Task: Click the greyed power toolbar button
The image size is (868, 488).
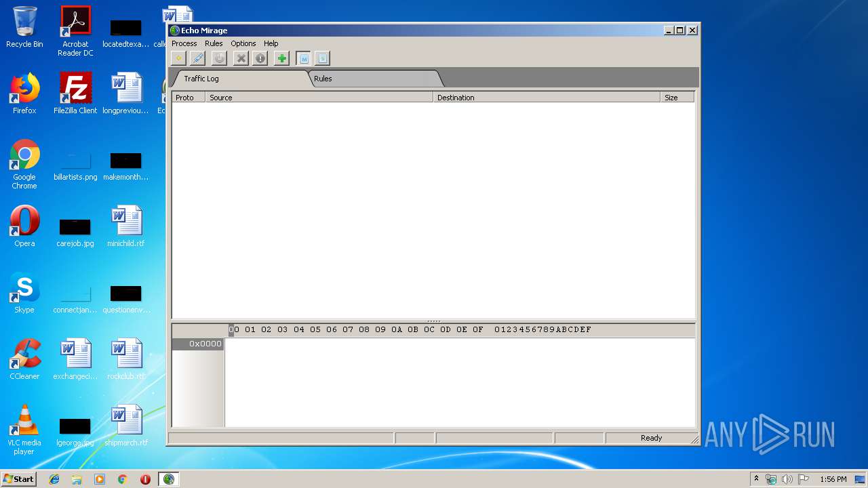Action: (219, 58)
